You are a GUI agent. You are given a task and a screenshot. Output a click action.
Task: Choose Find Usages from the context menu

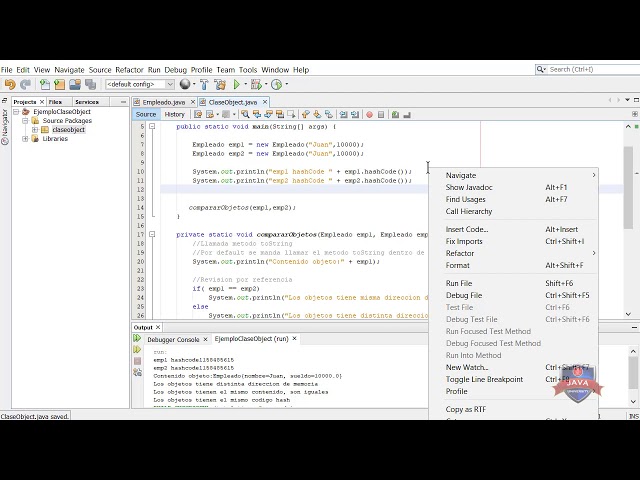tap(513, 199)
